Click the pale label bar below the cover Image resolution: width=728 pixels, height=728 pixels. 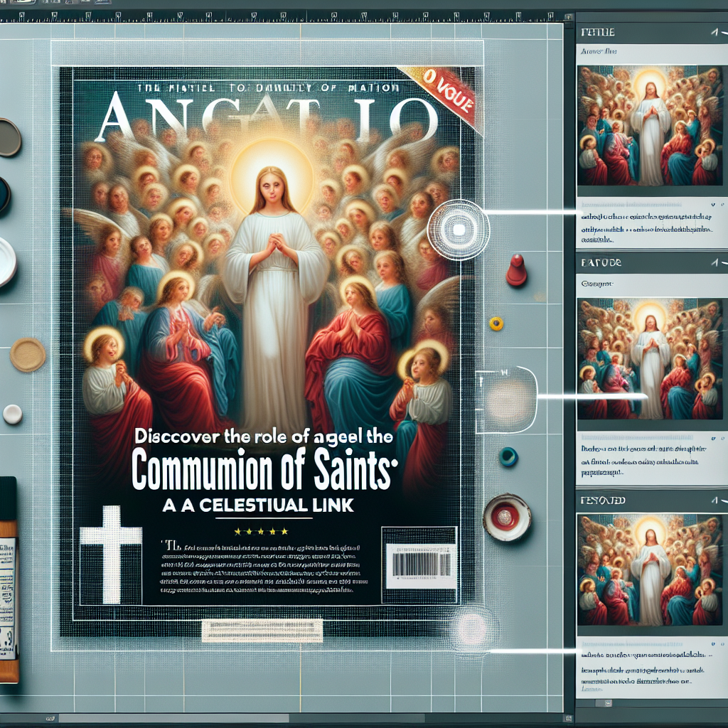(261, 631)
